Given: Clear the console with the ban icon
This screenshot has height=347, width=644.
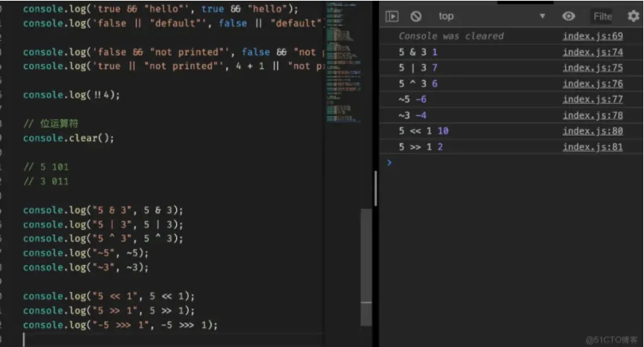Looking at the screenshot, I should coord(416,17).
